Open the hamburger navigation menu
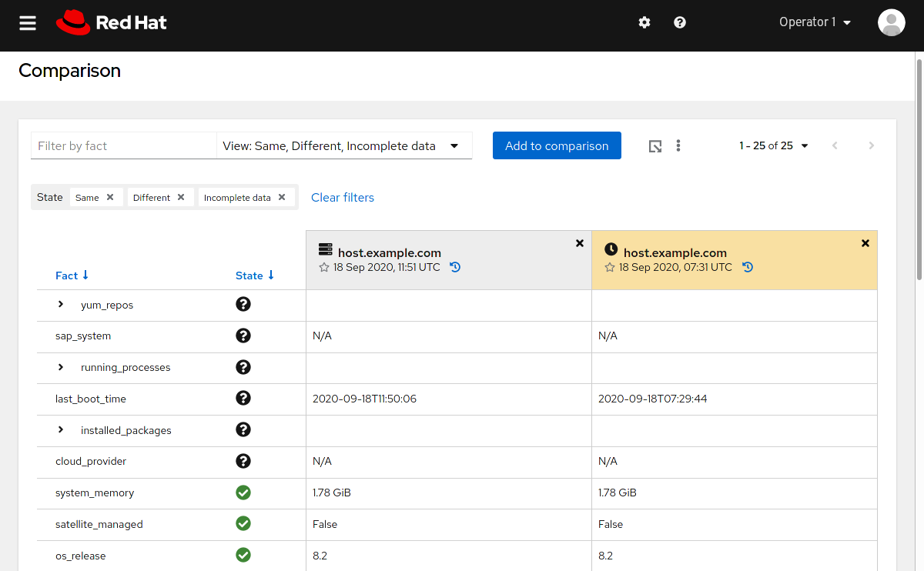 [x=28, y=23]
